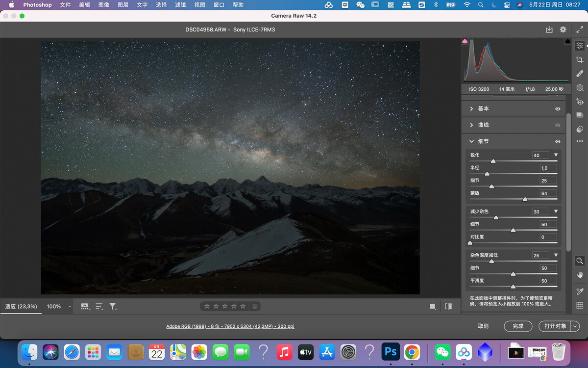Screen dimensions: 588x368
Task: Set third star rating
Action: (225, 307)
